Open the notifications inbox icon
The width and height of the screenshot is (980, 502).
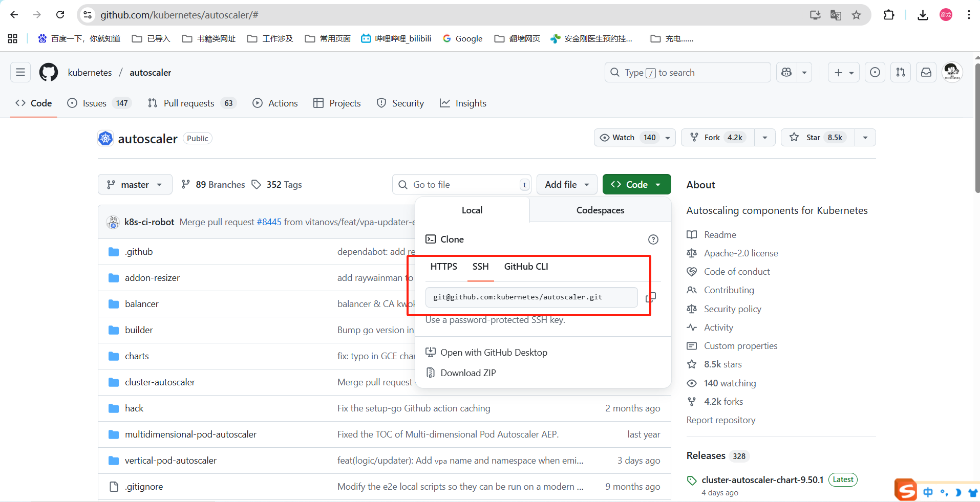click(x=926, y=73)
